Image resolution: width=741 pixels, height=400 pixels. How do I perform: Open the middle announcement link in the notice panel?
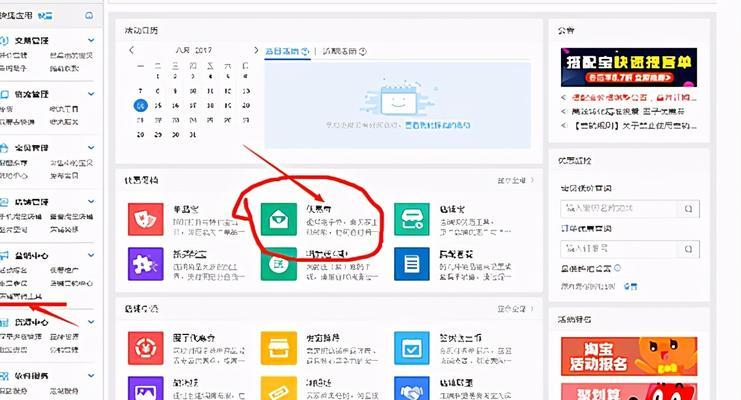coord(628,112)
